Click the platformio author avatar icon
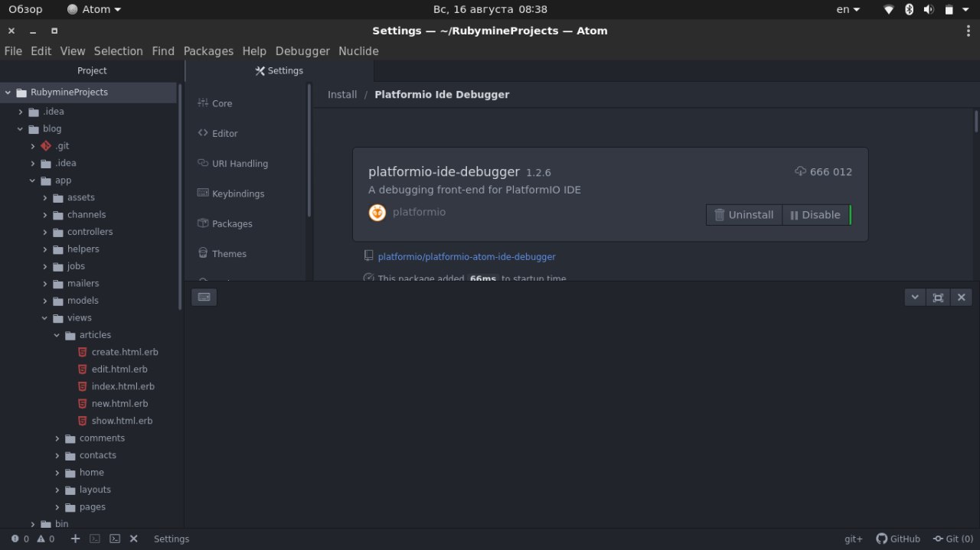The width and height of the screenshot is (980, 550). pos(377,213)
